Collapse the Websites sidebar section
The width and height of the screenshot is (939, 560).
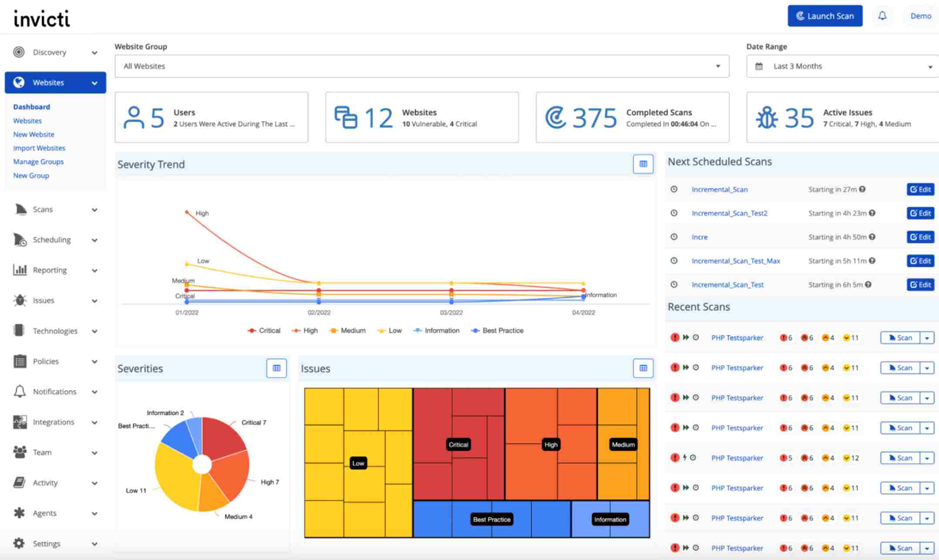click(95, 83)
